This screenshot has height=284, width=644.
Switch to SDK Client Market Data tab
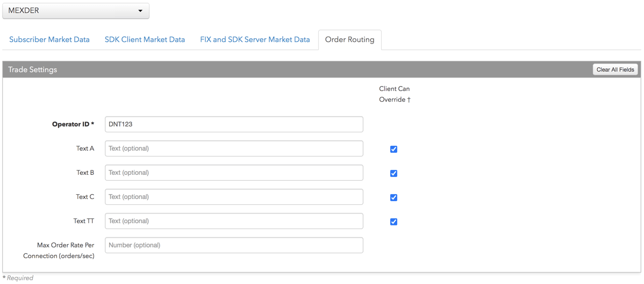tap(145, 40)
